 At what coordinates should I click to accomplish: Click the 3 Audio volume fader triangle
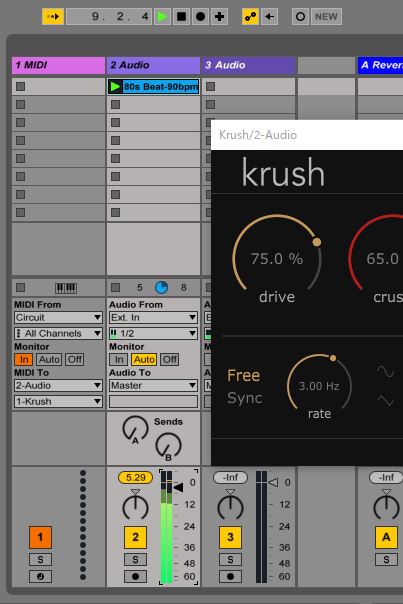pyautogui.click(x=273, y=482)
